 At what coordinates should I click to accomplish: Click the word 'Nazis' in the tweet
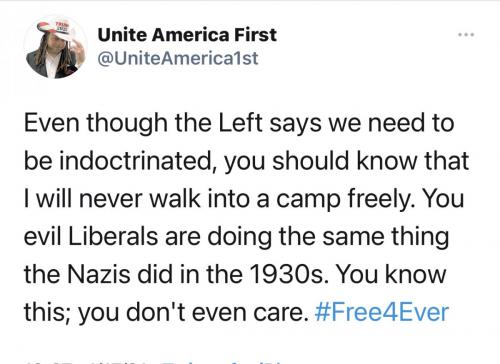click(99, 274)
